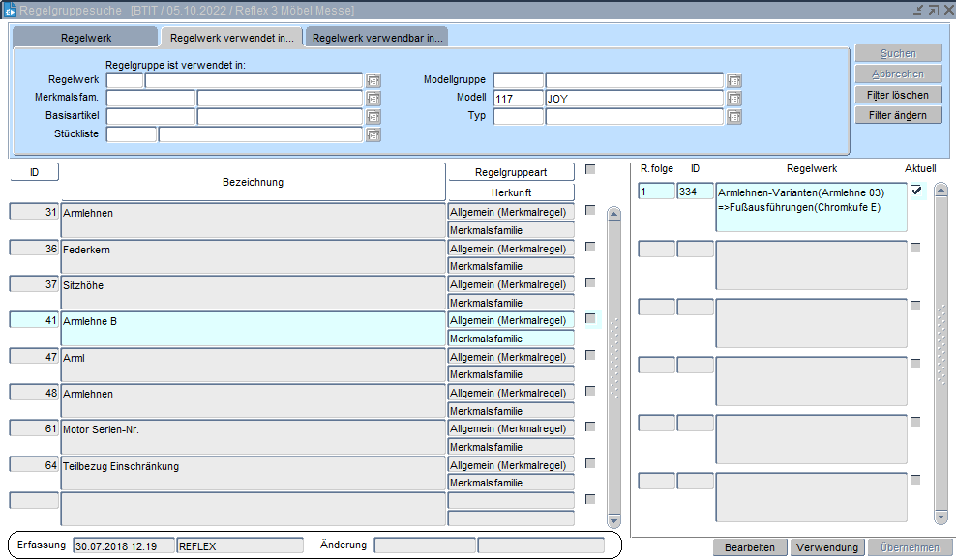Open lookup icon next to Basisartikel field
Image resolution: width=956 pixels, height=560 pixels.
click(373, 117)
